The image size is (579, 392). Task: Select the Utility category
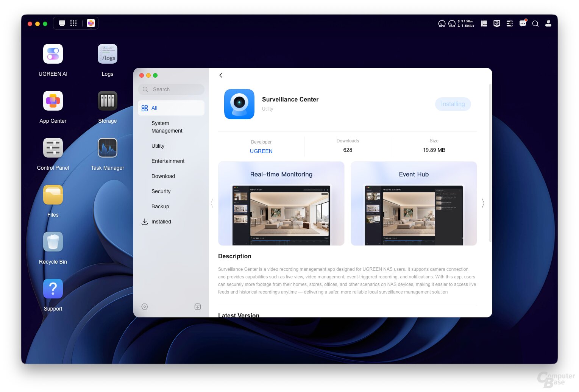point(171,146)
